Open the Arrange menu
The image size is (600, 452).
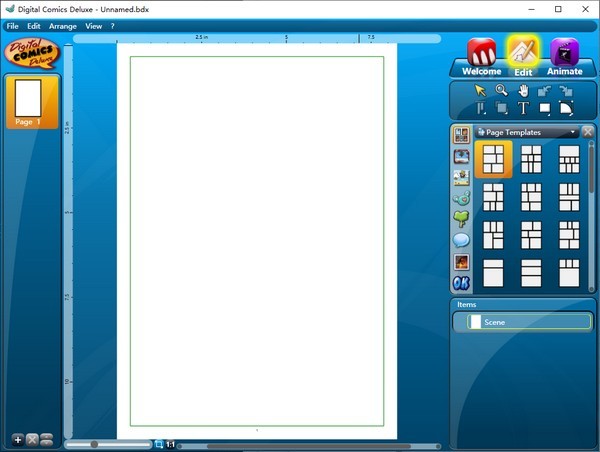pos(63,26)
